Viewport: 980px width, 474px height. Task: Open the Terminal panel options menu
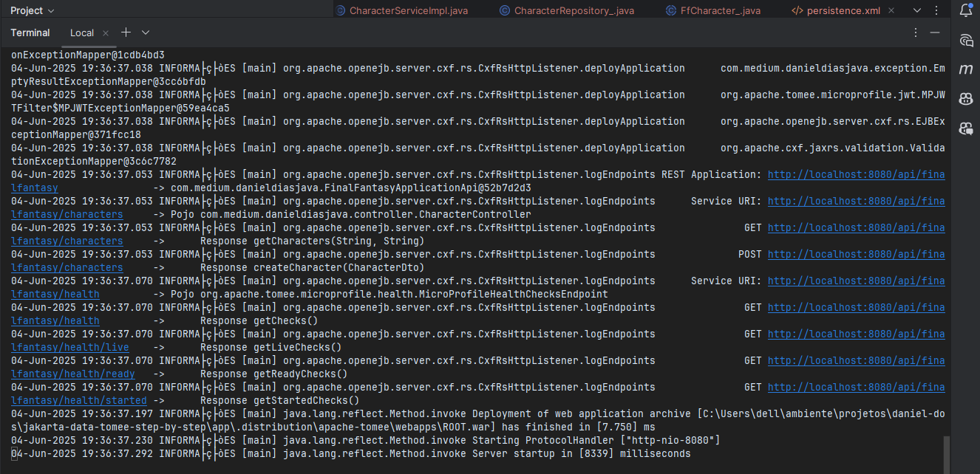click(916, 32)
